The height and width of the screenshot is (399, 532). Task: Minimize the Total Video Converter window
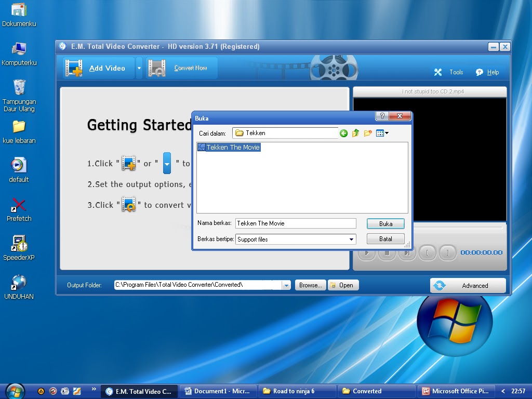click(x=494, y=47)
